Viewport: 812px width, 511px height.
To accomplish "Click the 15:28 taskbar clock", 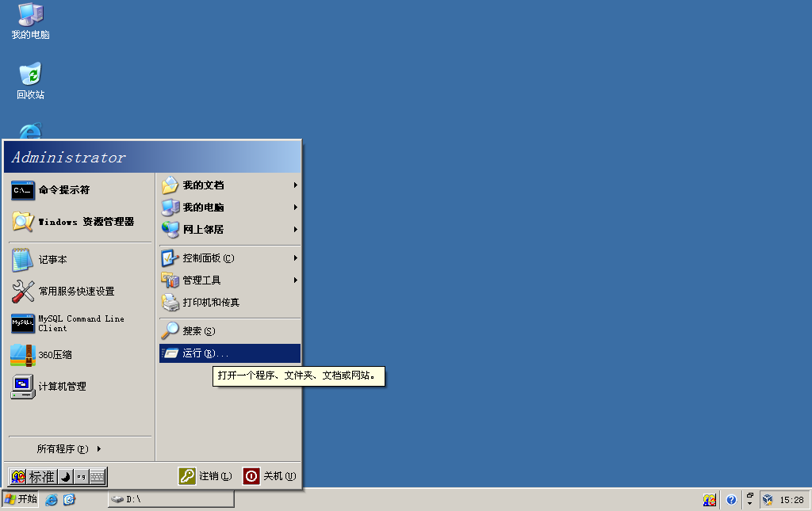I will [x=791, y=500].
